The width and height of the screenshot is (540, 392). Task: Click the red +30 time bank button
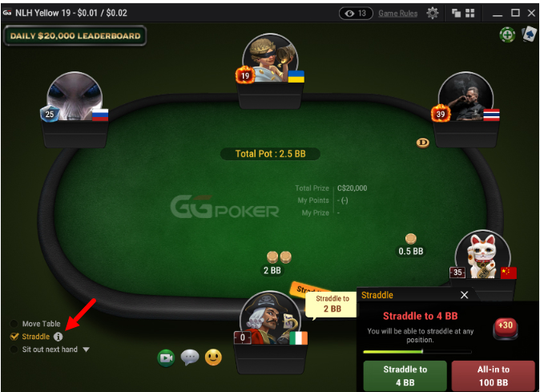point(506,328)
